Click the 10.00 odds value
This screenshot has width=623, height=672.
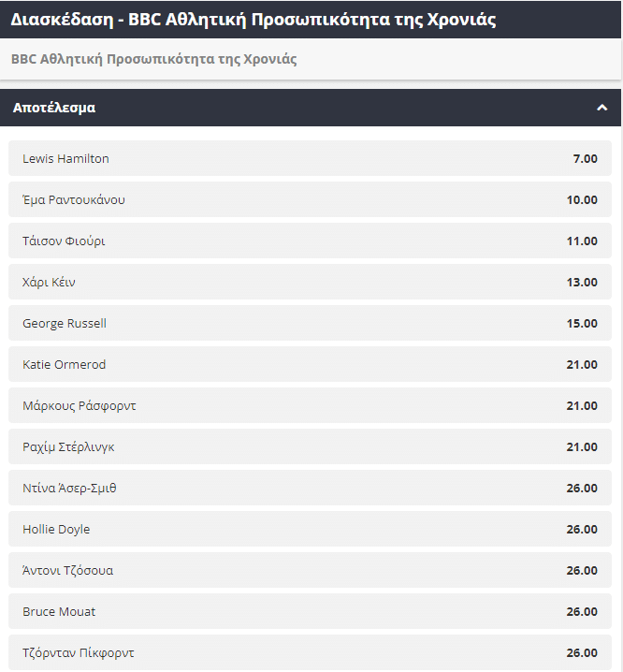pos(582,200)
